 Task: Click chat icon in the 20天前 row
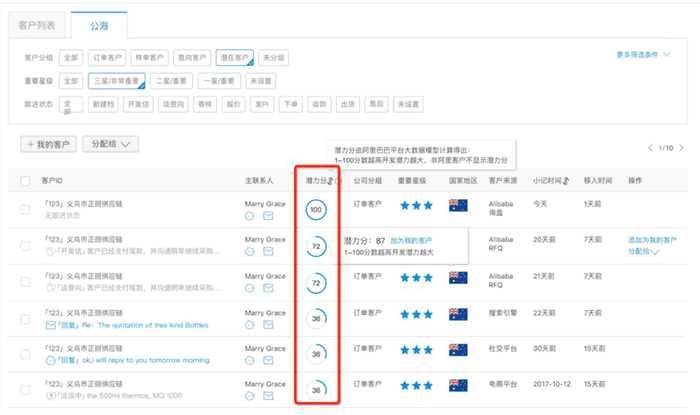click(x=250, y=252)
